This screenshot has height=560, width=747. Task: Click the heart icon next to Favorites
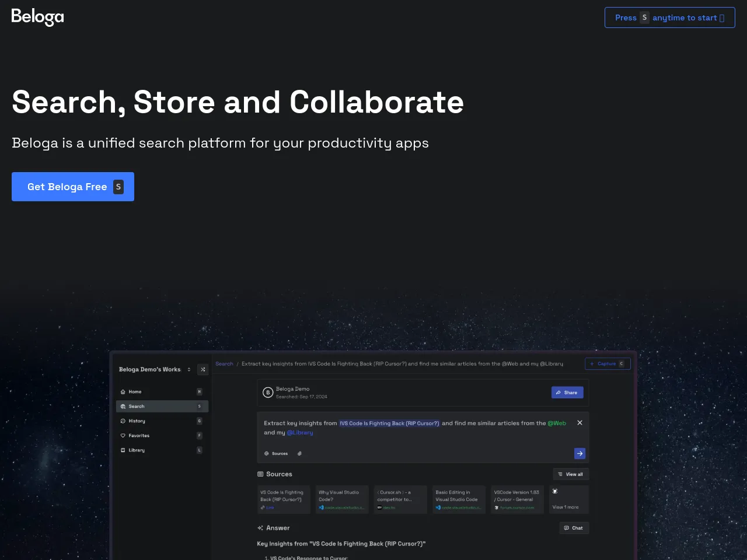coord(123,436)
